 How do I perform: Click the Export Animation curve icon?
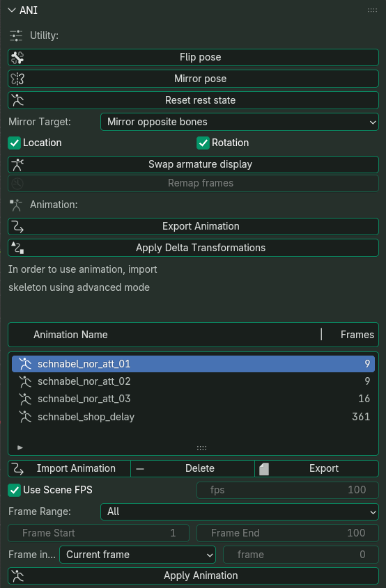(17, 226)
